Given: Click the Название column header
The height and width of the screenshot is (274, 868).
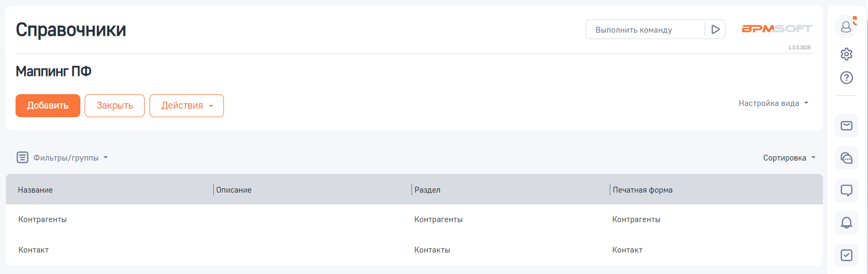Looking at the screenshot, I should pos(35,190).
